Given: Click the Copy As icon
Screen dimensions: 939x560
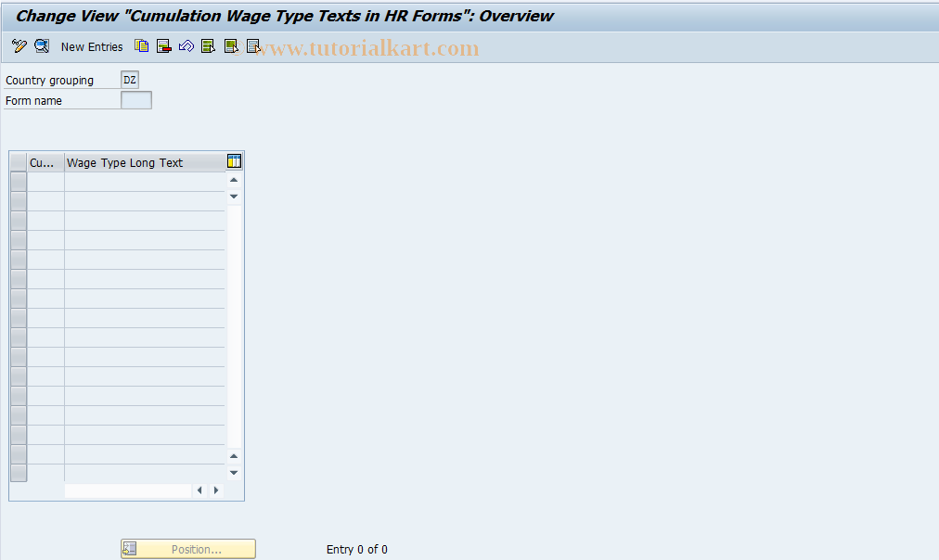Looking at the screenshot, I should point(141,46).
